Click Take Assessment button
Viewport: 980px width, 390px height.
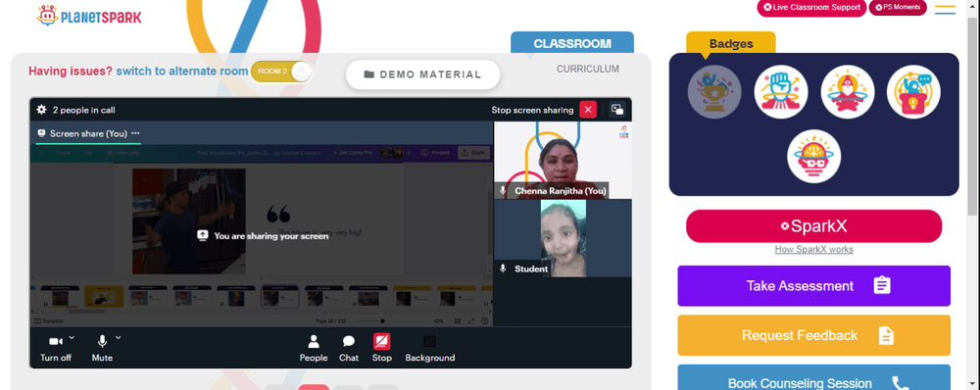point(813,285)
